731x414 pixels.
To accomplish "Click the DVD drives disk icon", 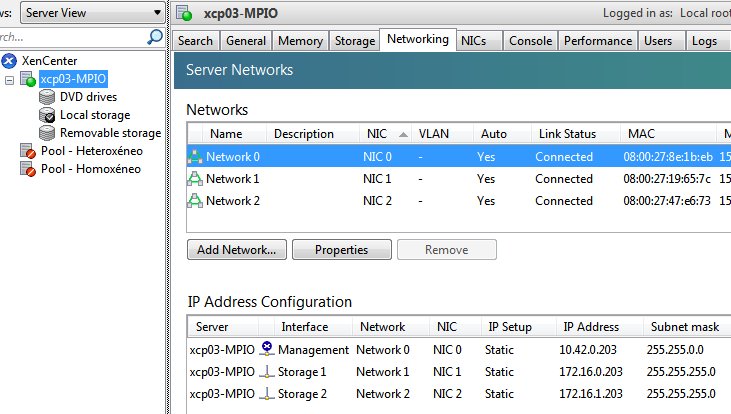I will (x=47, y=97).
